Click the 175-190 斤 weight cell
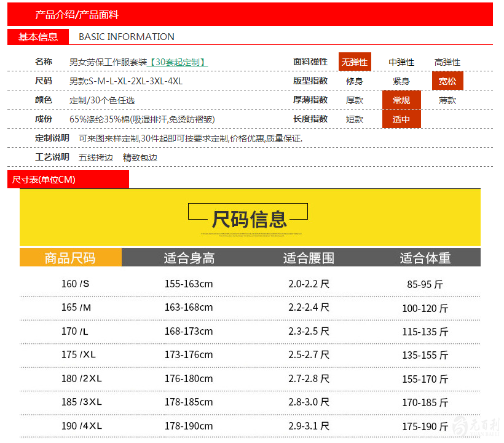504x443 pixels. (425, 426)
